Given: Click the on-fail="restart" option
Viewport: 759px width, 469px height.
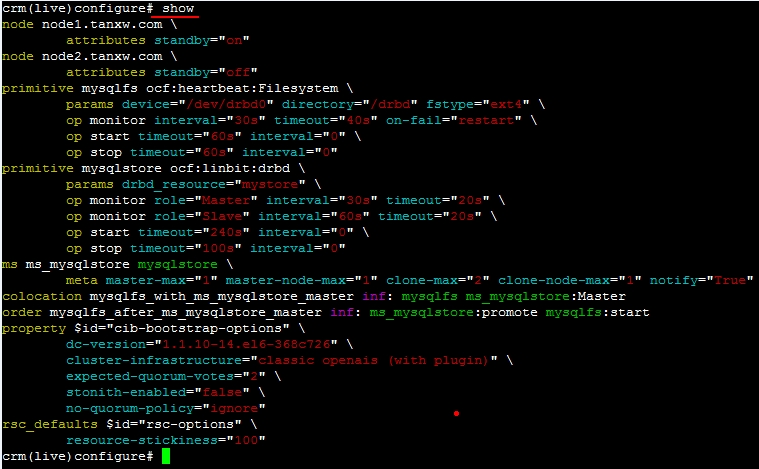Looking at the screenshot, I should click(454, 120).
